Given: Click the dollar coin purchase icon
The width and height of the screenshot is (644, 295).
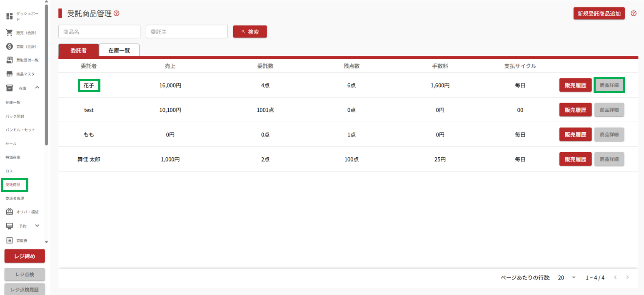Looking at the screenshot, I should pos(9,46).
